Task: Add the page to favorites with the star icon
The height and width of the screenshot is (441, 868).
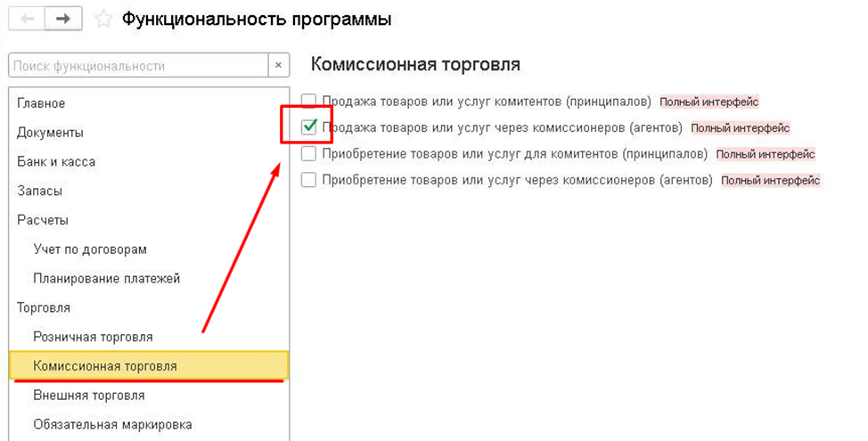Action: 103,20
